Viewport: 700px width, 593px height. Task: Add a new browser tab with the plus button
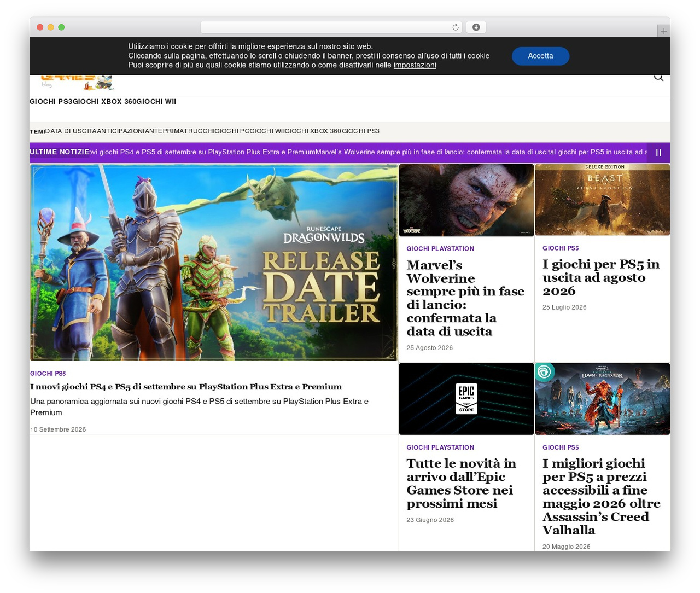point(663,31)
